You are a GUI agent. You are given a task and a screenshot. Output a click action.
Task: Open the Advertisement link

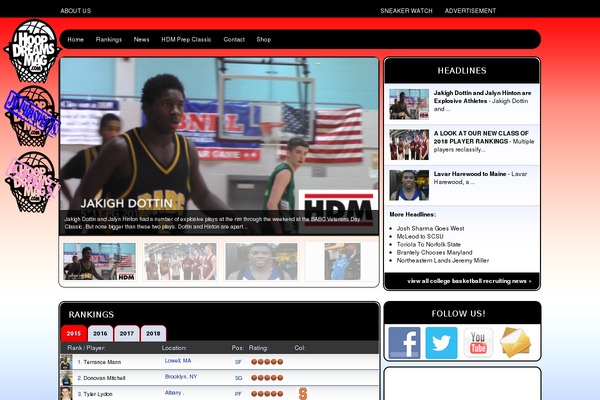[470, 11]
